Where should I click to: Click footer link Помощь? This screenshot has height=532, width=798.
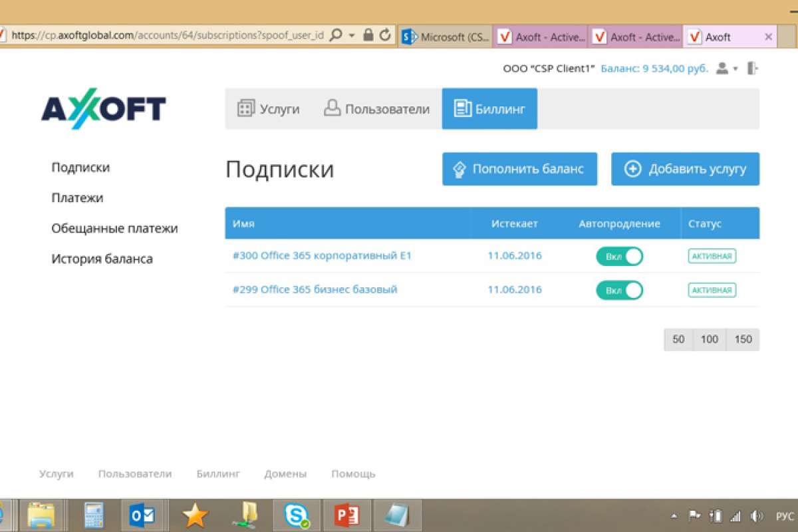click(x=353, y=474)
